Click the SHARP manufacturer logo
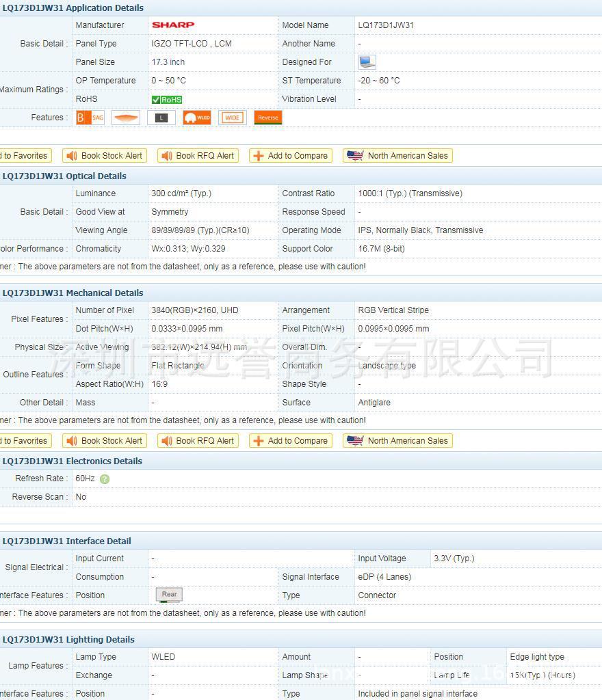Image resolution: width=602 pixels, height=700 pixels. tap(173, 25)
